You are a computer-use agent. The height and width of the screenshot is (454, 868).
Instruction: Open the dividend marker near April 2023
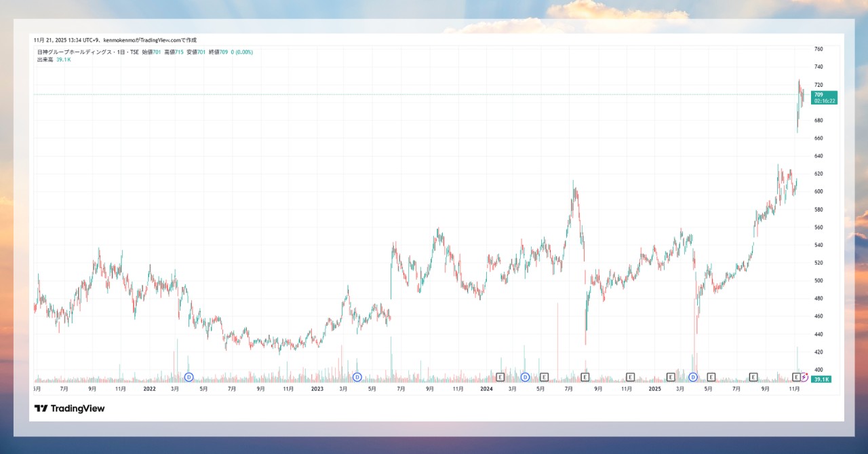coord(357,377)
